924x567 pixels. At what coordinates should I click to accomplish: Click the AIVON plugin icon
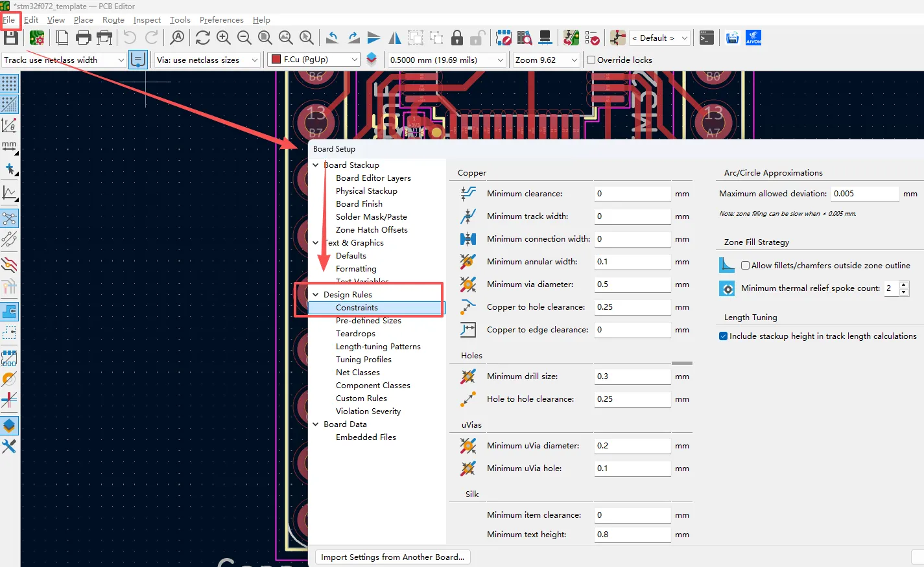pyautogui.click(x=753, y=38)
